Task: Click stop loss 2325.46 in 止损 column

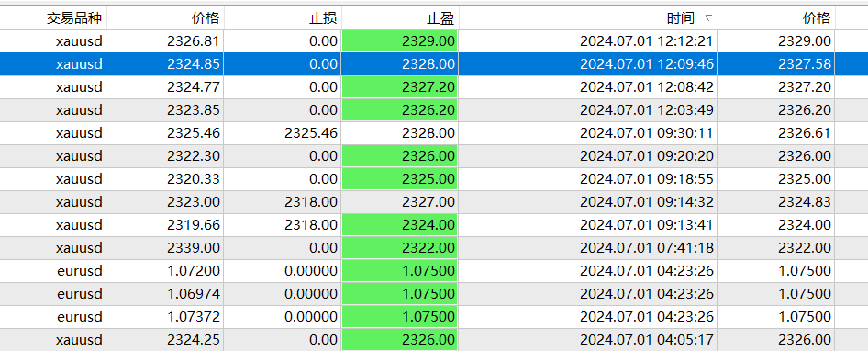Action: (310, 133)
